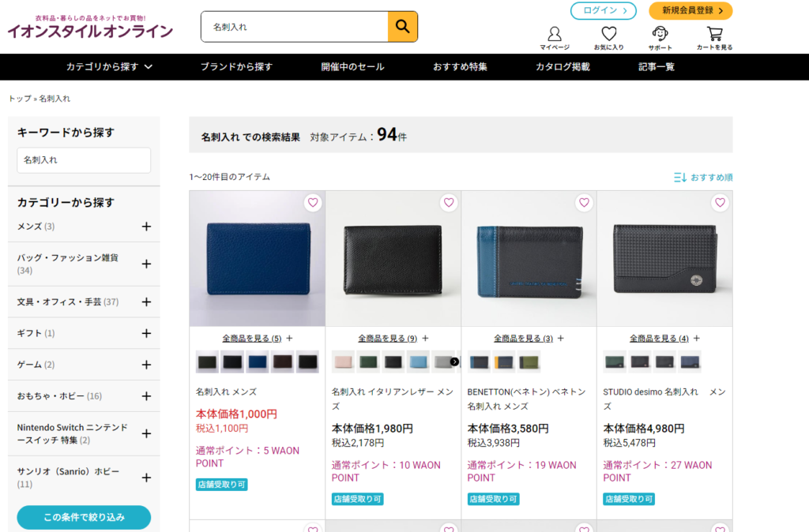This screenshot has height=532, width=809.
Task: Open the カテゴリから探す dropdown menu
Action: pos(109,67)
